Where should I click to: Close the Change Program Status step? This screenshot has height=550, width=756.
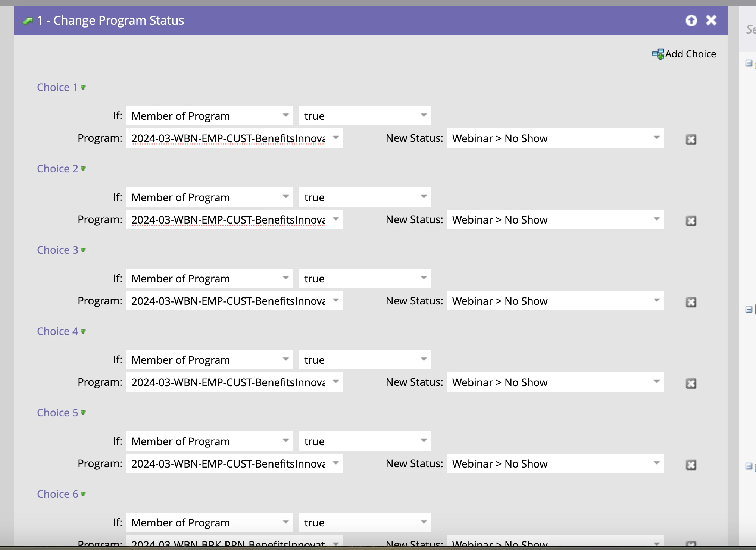711,20
